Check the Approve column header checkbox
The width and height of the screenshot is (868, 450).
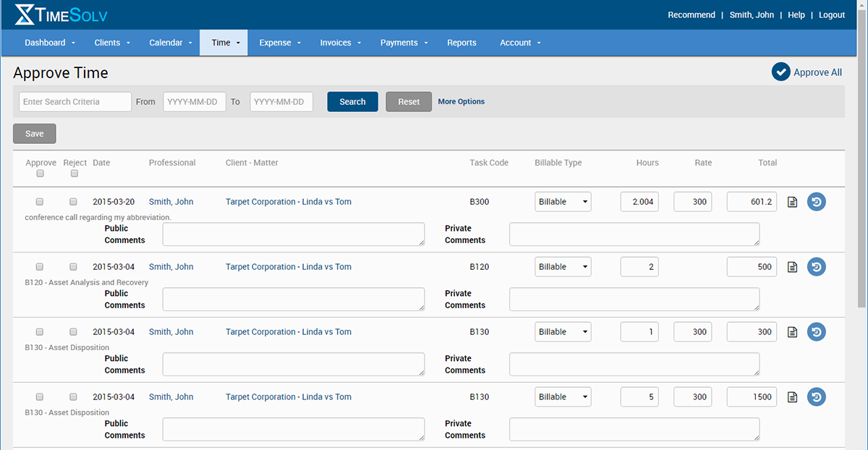tap(40, 174)
